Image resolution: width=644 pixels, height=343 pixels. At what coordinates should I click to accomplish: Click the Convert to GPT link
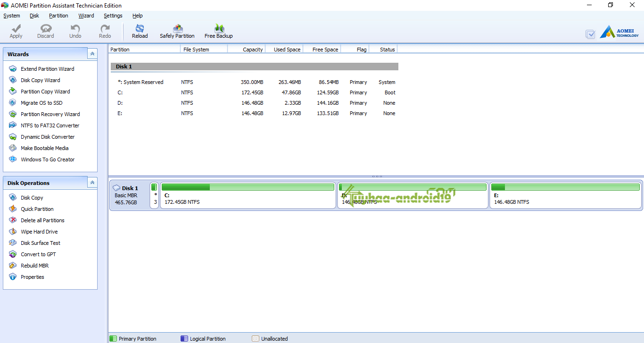38,254
